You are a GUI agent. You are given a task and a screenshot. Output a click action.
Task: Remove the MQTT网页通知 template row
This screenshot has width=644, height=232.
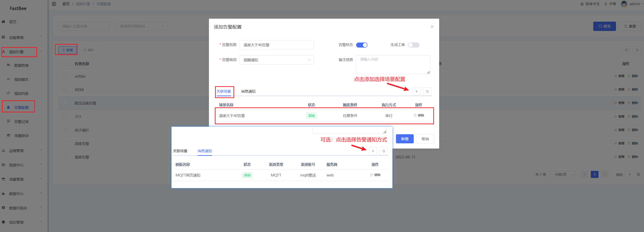coord(375,175)
